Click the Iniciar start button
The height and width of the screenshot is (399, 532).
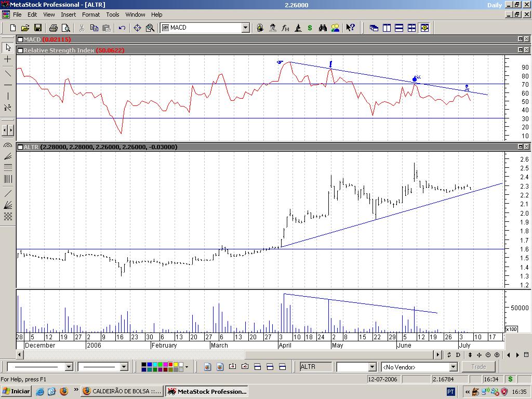click(16, 391)
